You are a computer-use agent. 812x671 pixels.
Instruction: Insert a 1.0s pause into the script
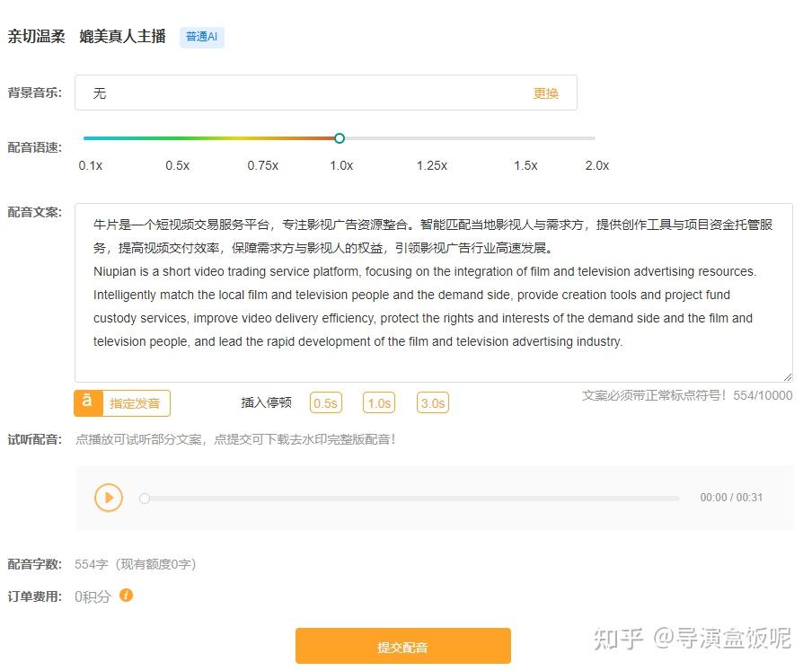pyautogui.click(x=378, y=402)
